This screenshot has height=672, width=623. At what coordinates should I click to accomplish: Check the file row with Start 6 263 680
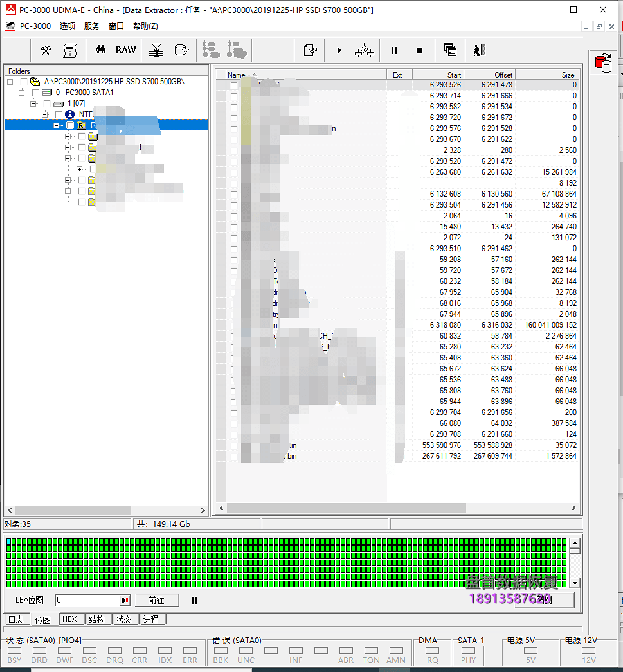tap(233, 173)
